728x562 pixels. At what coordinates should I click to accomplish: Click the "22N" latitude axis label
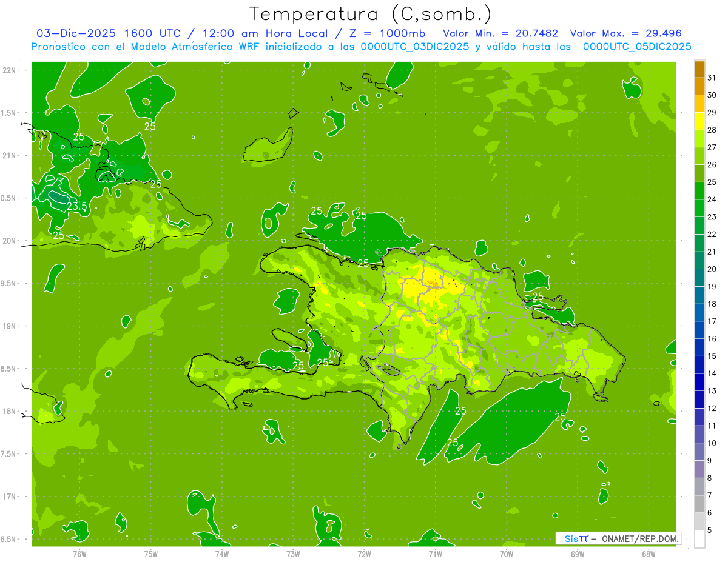coord(10,70)
